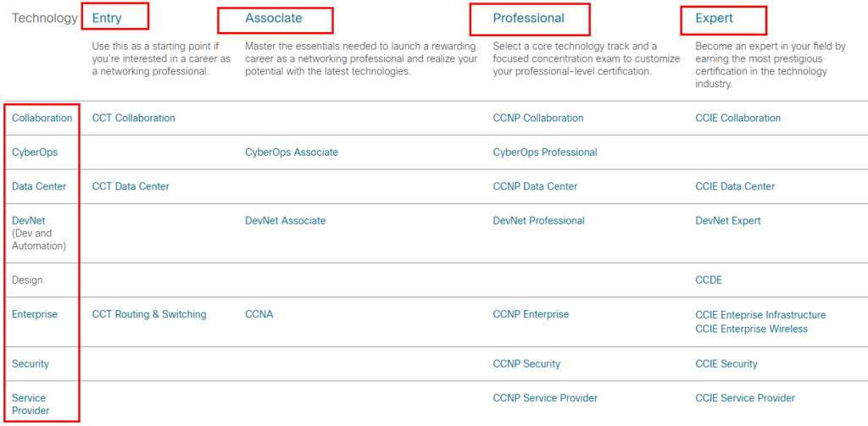Select Data Center in the technology column
The height and width of the screenshot is (426, 868).
(x=39, y=186)
